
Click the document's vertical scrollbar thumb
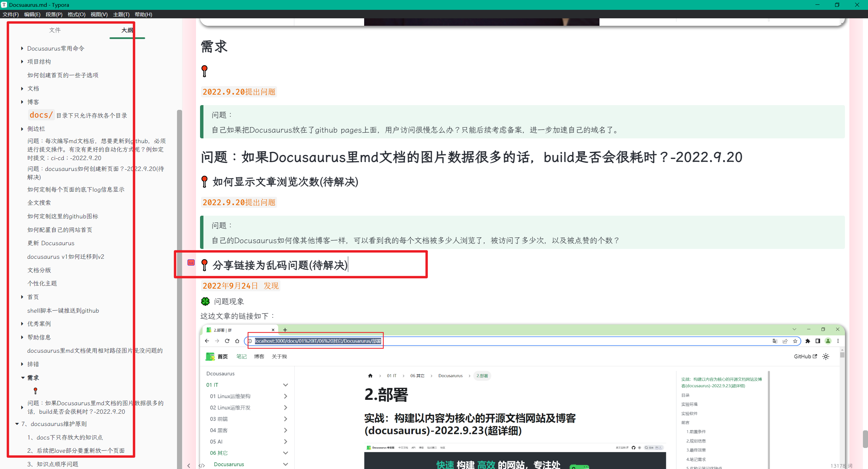(x=865, y=439)
